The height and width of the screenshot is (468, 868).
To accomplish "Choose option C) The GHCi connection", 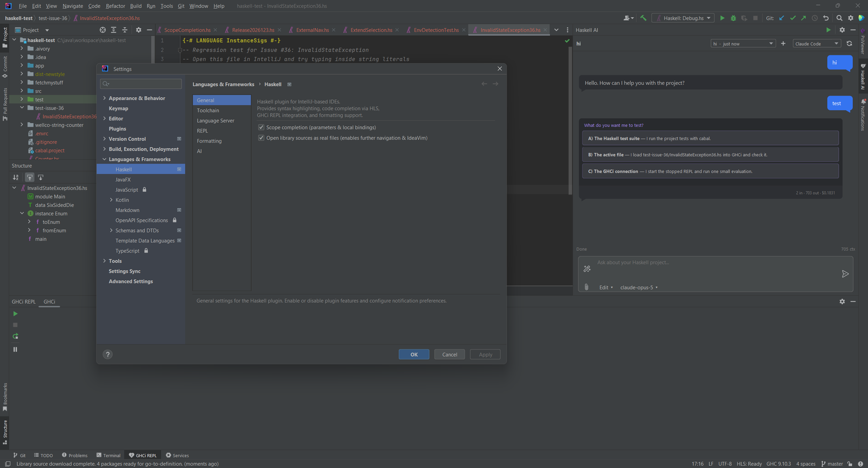I will pyautogui.click(x=710, y=171).
